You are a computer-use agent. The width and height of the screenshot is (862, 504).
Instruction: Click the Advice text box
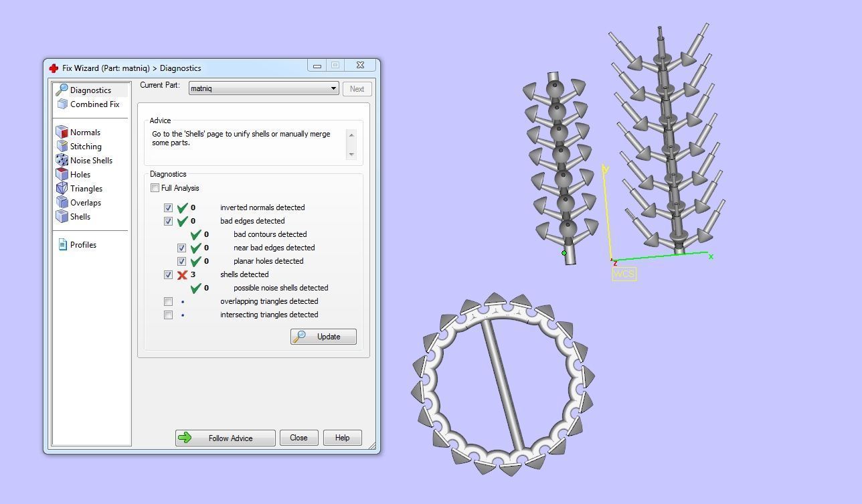253,143
